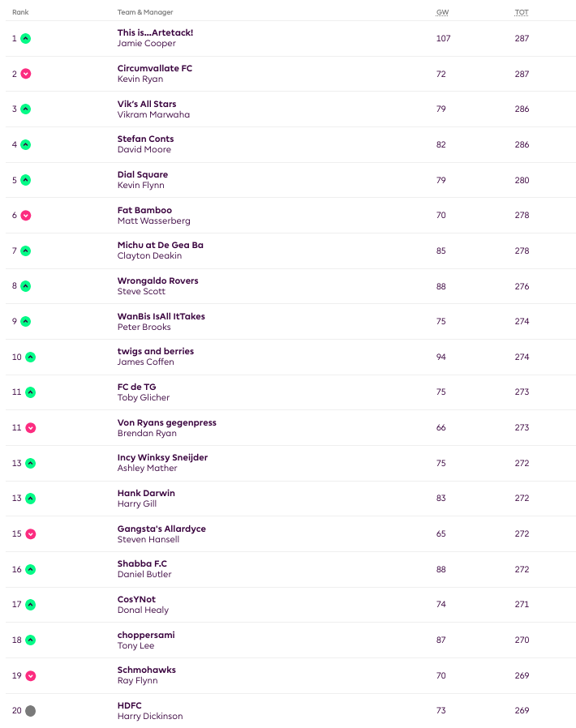This screenshot has height=728, width=576.
Task: Click the red down arrow next to Fat Bamboo
Action: [25, 216]
